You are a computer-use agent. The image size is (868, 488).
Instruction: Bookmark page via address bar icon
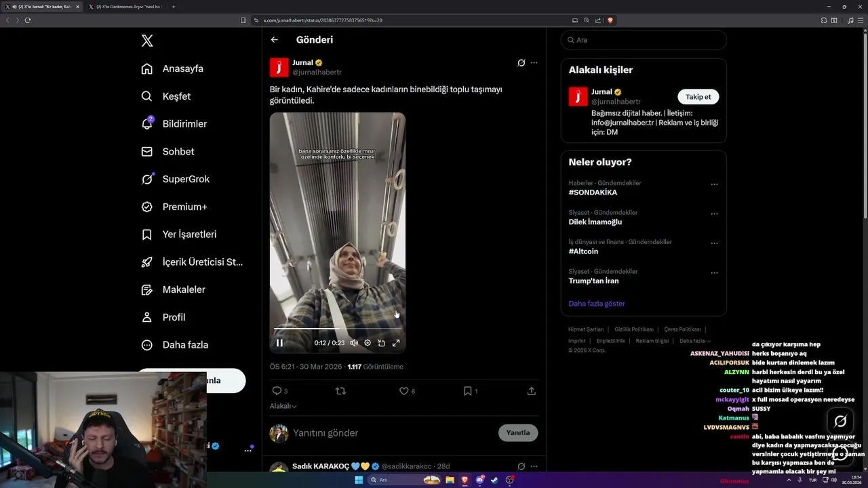click(243, 20)
